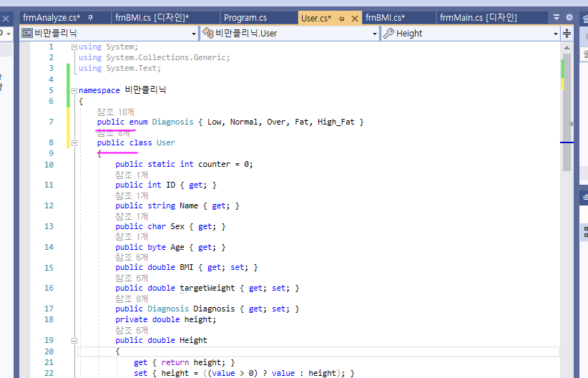Open the type dropdown 비만클리닉.User
Viewport: 588px width, 378px height.
coord(290,34)
